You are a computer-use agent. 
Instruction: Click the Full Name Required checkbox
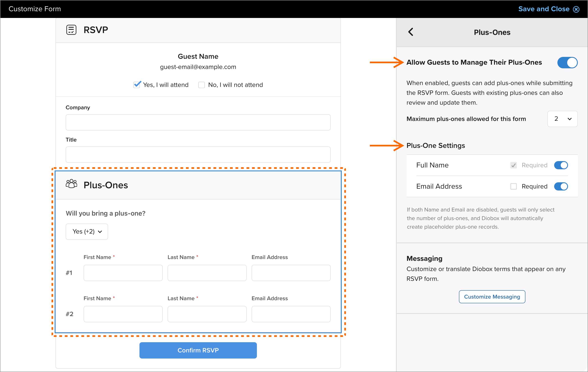point(514,165)
